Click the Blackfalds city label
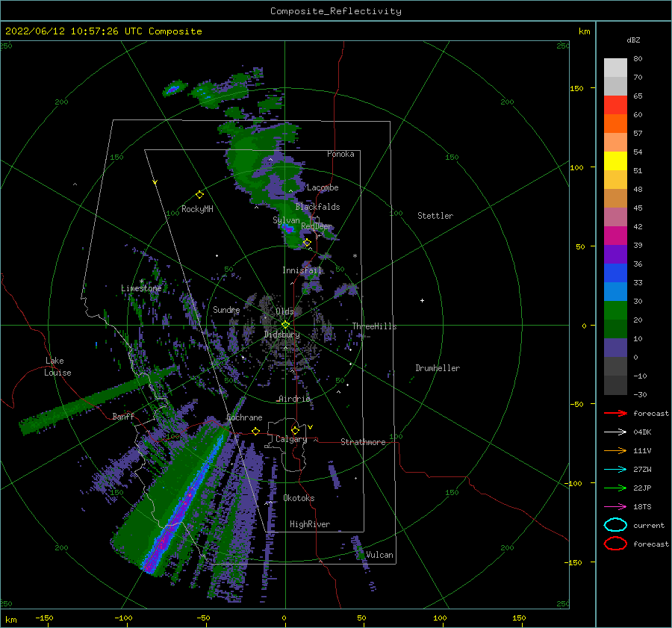Image resolution: width=672 pixels, height=628 pixels. point(317,207)
